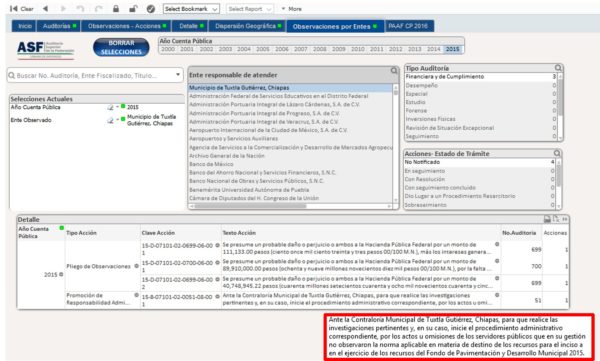
Task: Click No.Auditoría column header
Action: (519, 233)
